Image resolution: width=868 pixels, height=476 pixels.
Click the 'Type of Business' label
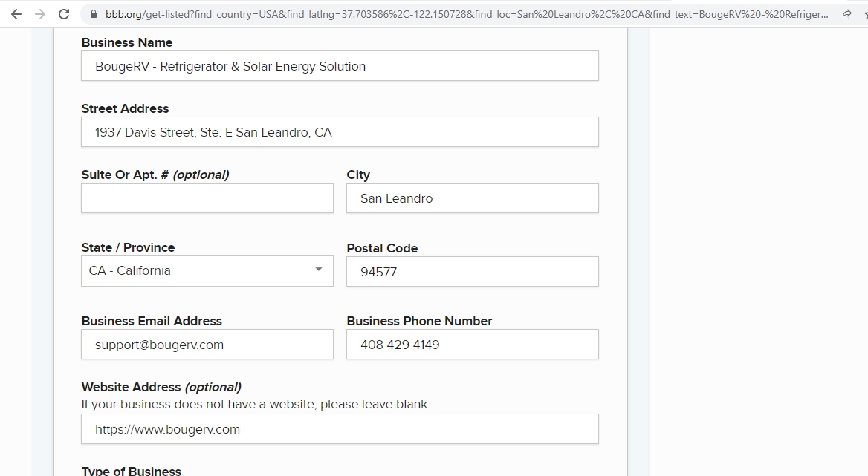pos(131,470)
